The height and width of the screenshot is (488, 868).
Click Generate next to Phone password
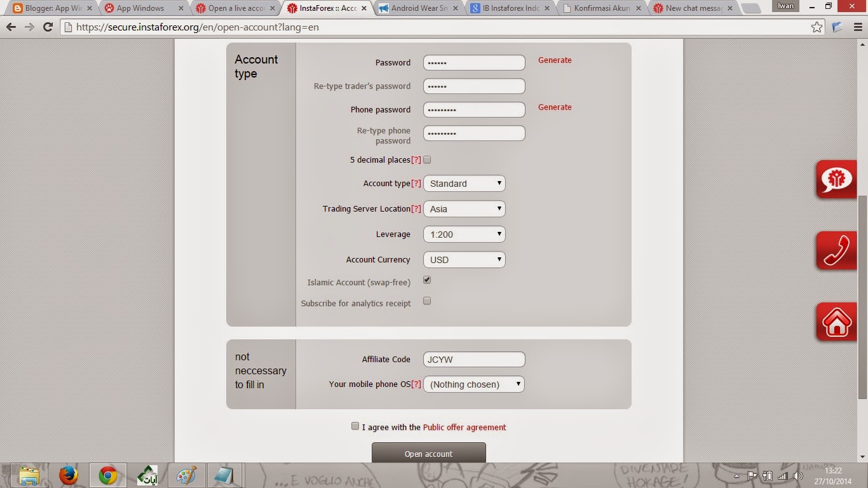(x=555, y=107)
